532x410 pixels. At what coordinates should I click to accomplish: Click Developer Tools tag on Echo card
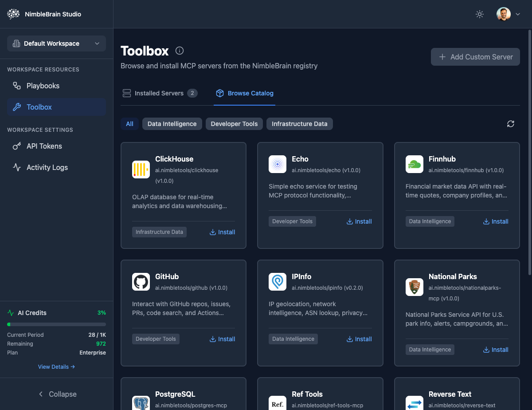[x=292, y=221]
